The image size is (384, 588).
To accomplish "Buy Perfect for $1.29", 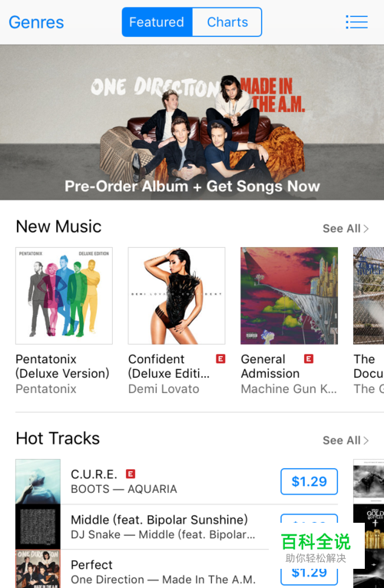I will pyautogui.click(x=309, y=572).
